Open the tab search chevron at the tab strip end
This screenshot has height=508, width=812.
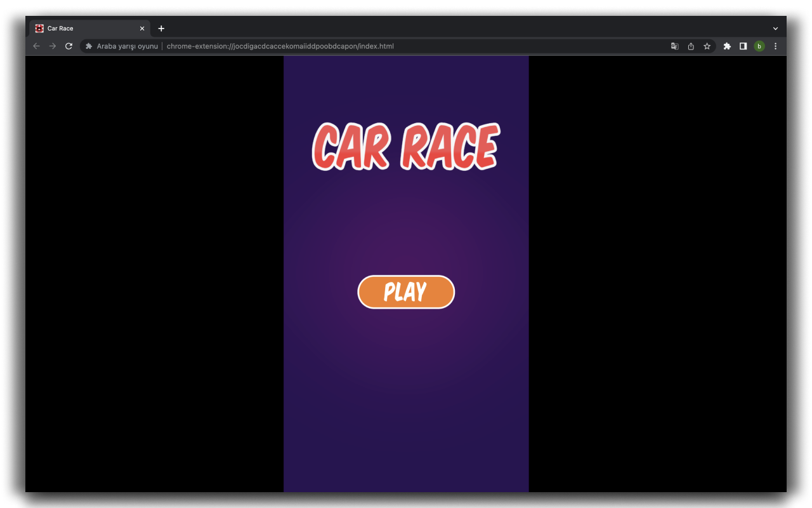pos(775,28)
